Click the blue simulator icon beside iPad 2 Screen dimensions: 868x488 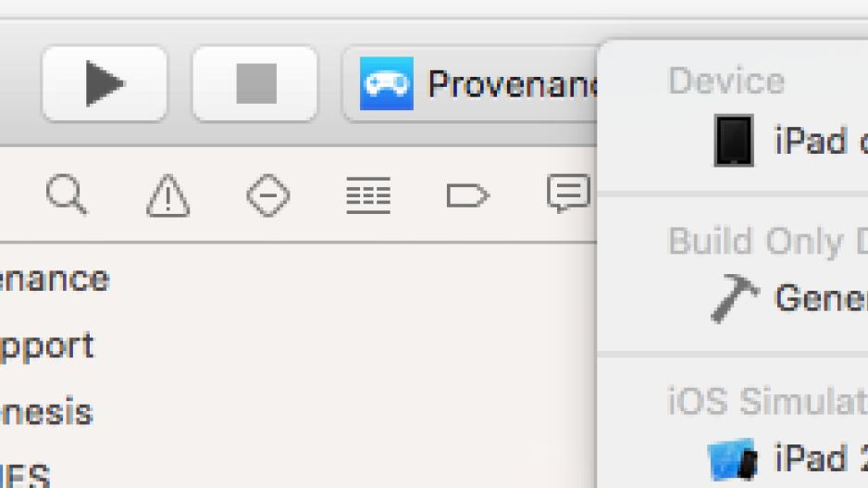coord(732,459)
